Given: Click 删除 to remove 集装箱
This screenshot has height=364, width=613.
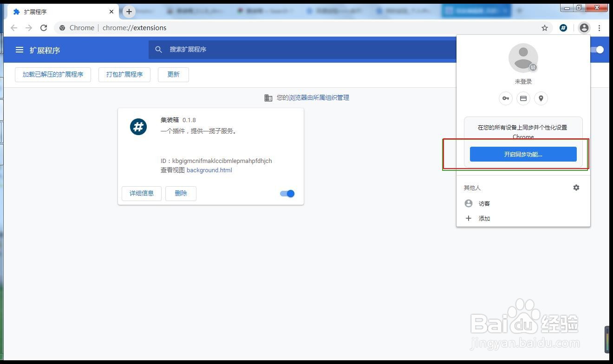Looking at the screenshot, I should (181, 194).
